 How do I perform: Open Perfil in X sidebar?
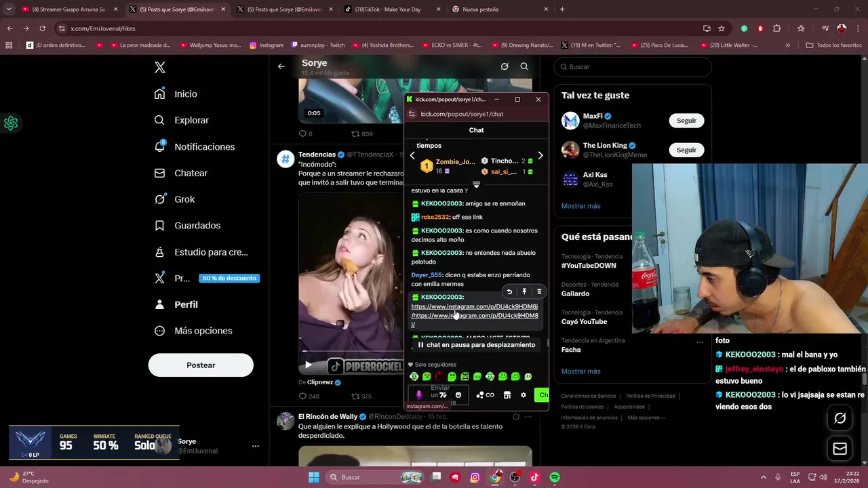176,304
